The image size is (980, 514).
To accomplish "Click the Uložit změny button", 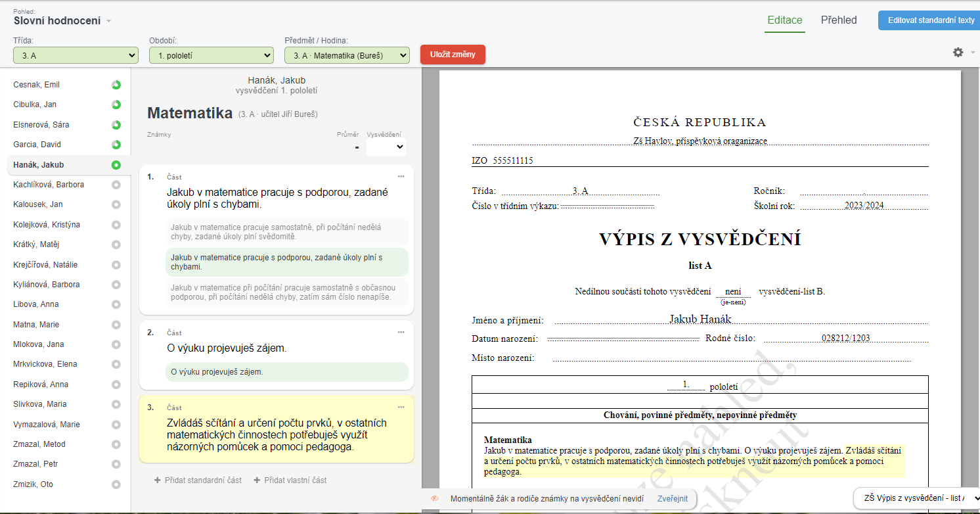I will pos(453,55).
